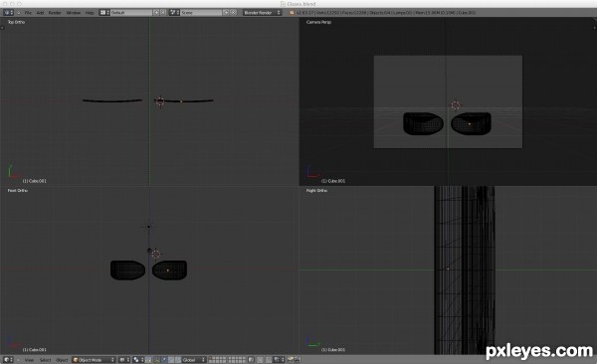Click the second block of layer buttons
The height and width of the screenshot is (364, 597).
point(237,359)
